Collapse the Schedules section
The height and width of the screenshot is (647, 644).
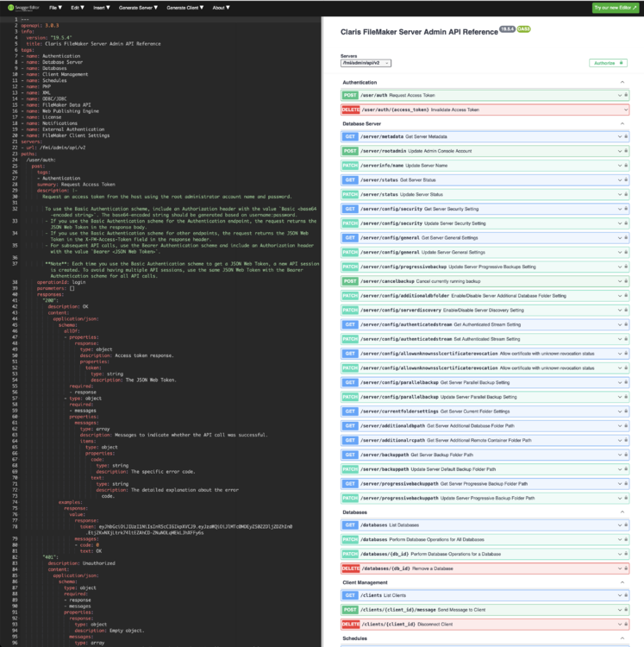pos(622,638)
